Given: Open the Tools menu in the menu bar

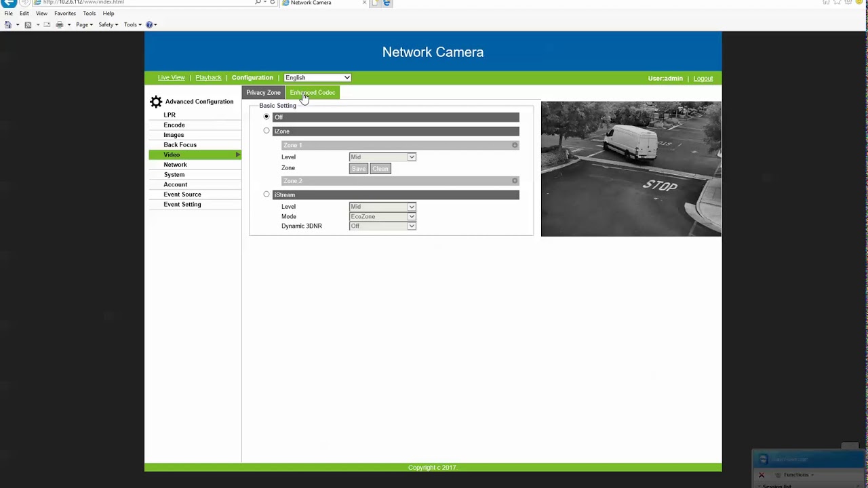Looking at the screenshot, I should coord(89,14).
